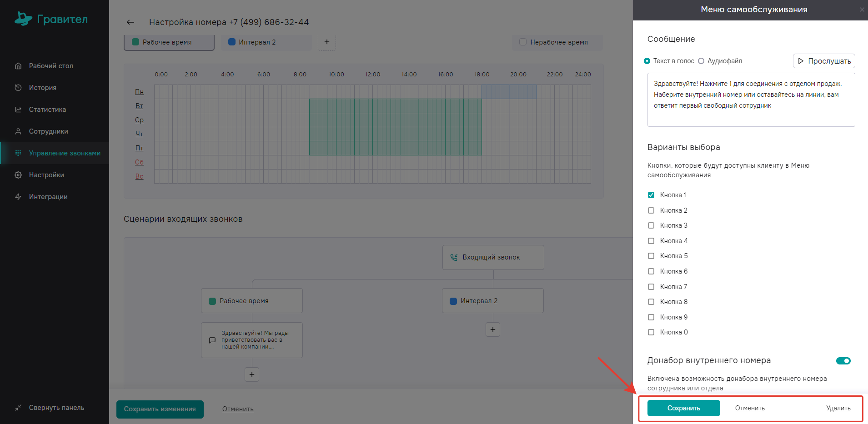The width and height of the screenshot is (868, 424).
Task: Add a step below the greeting message
Action: coord(251,374)
